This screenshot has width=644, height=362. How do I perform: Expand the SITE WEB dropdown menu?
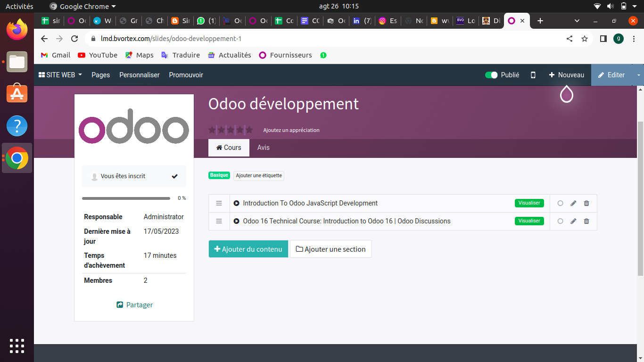coord(60,75)
